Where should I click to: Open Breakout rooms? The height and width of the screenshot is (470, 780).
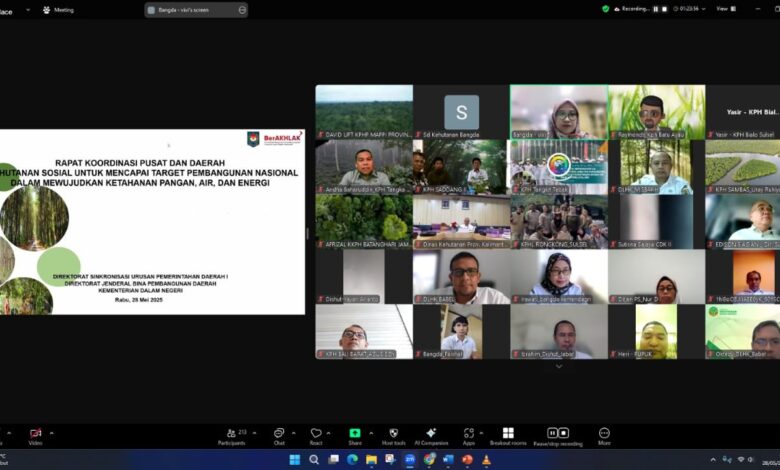(508, 434)
